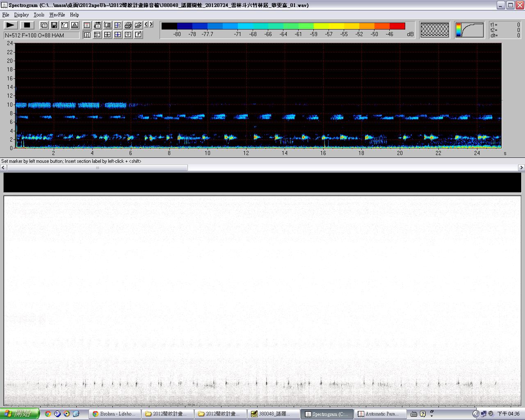Click the crosshatched pattern display box

(434, 30)
